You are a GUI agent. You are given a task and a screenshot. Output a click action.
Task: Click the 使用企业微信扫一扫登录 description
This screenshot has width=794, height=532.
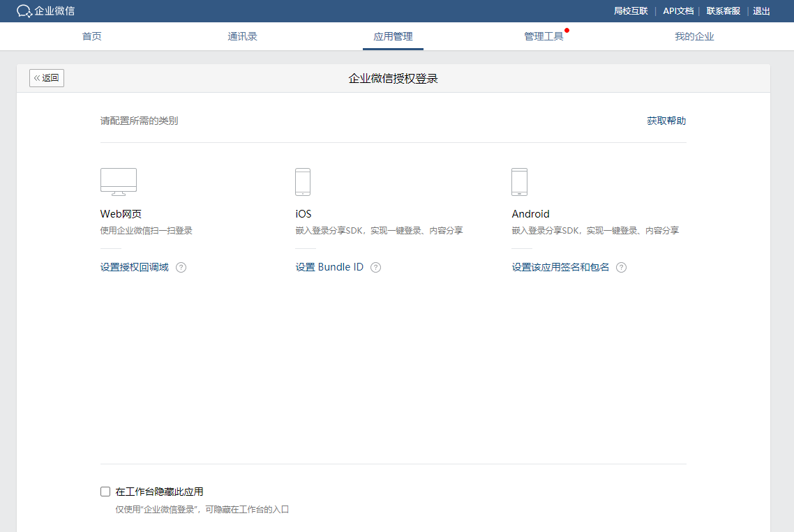(147, 231)
